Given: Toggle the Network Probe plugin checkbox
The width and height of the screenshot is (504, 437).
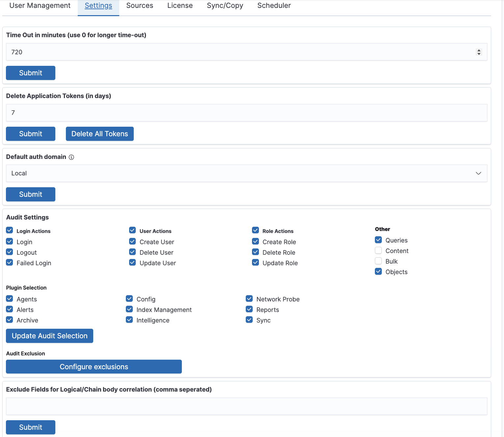Looking at the screenshot, I should [x=249, y=299].
